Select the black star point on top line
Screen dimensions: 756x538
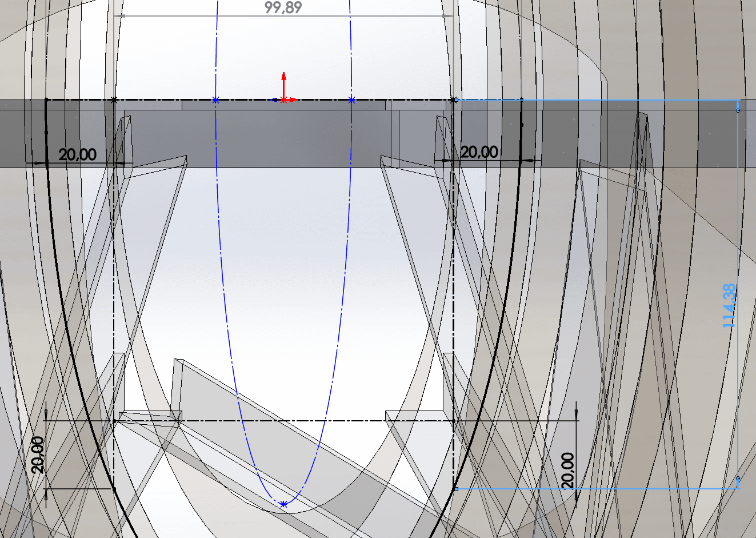(114, 100)
